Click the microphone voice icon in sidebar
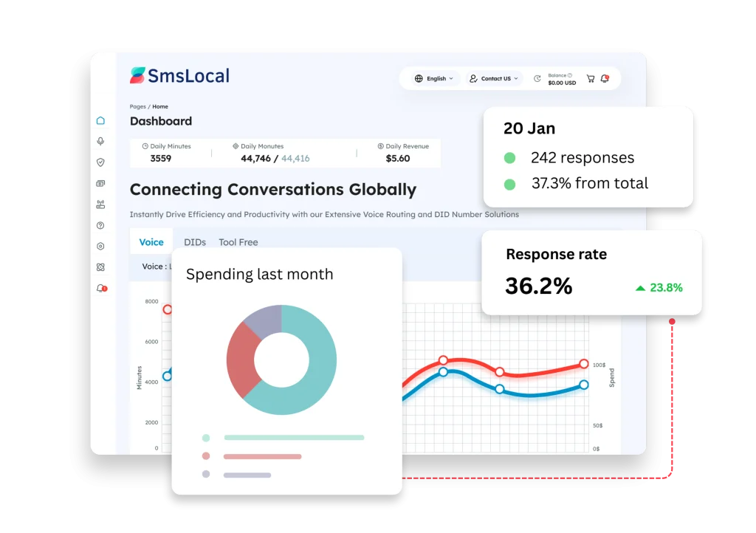This screenshot has height=533, width=756. point(101,141)
